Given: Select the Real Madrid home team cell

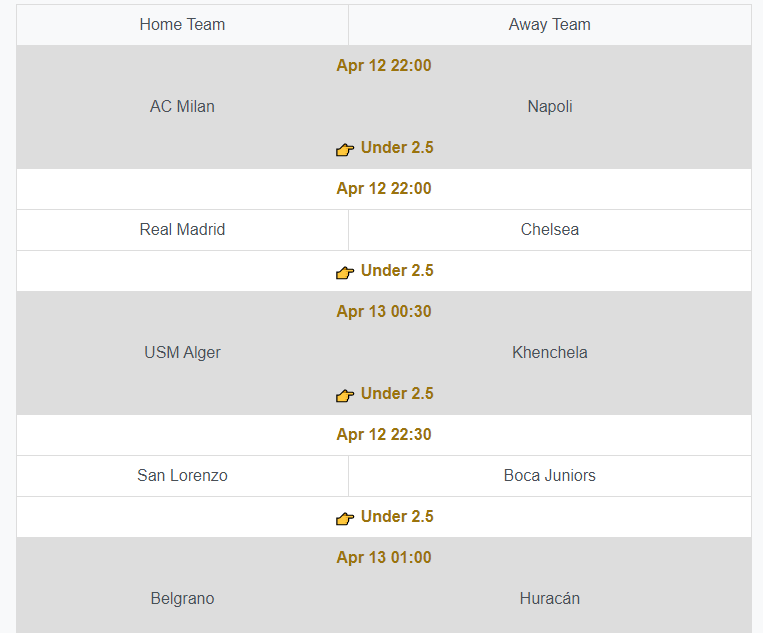Looking at the screenshot, I should click(x=182, y=230).
